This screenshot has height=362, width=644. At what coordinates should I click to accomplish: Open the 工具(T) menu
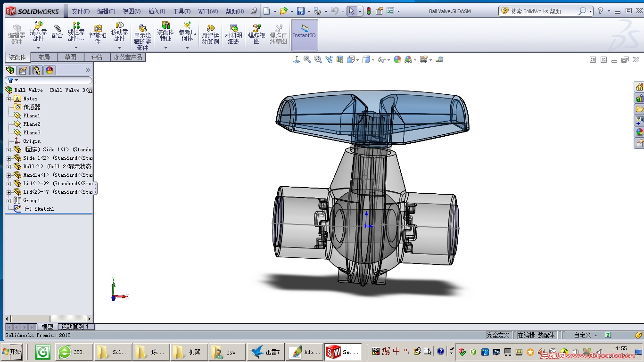pos(182,11)
